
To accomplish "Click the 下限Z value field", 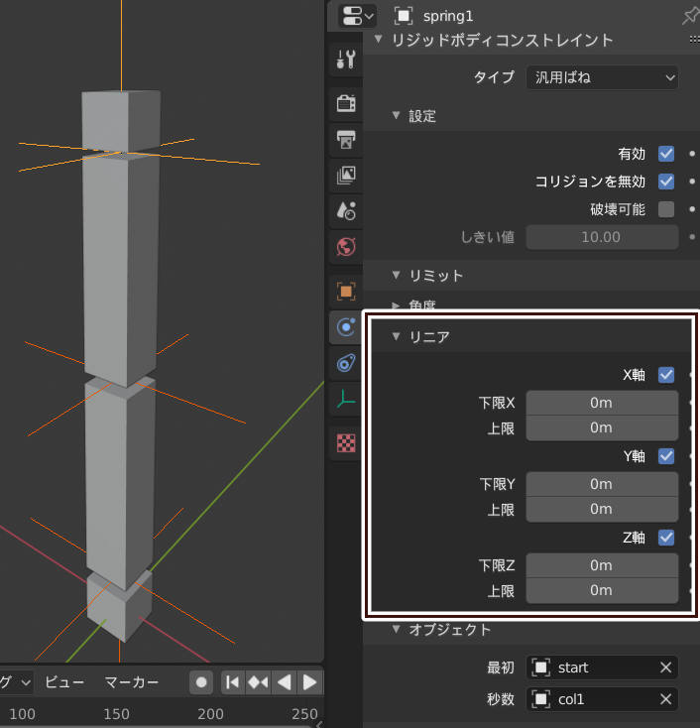I will 602,565.
